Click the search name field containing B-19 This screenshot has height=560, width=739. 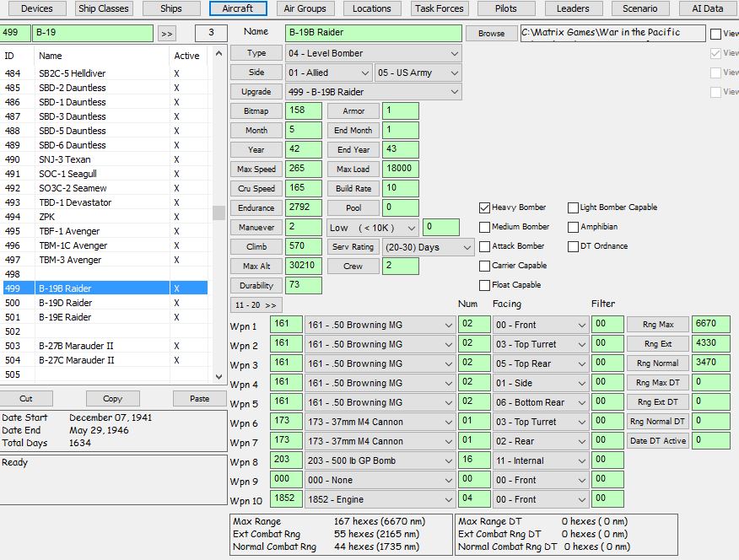(x=93, y=33)
